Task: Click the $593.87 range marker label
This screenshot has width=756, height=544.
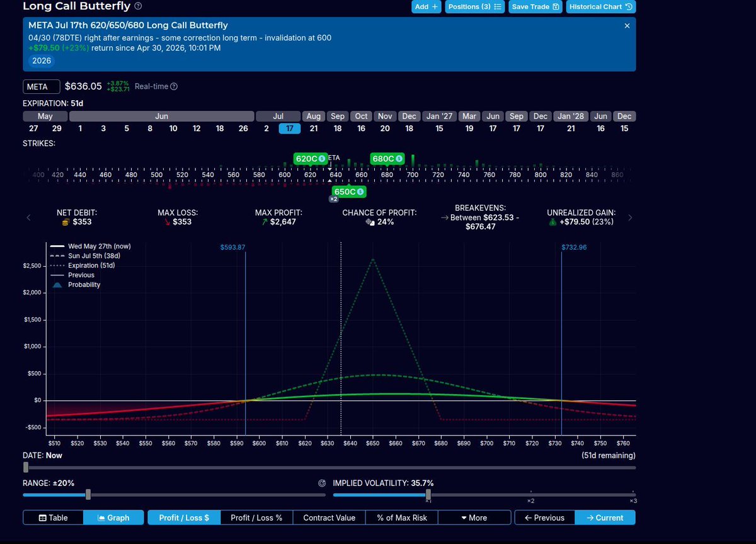Action: coord(232,247)
